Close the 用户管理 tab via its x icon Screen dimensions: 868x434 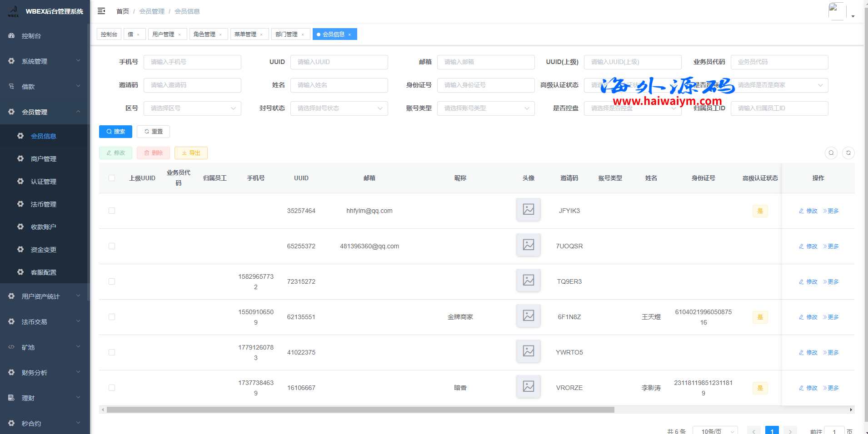[x=180, y=35]
